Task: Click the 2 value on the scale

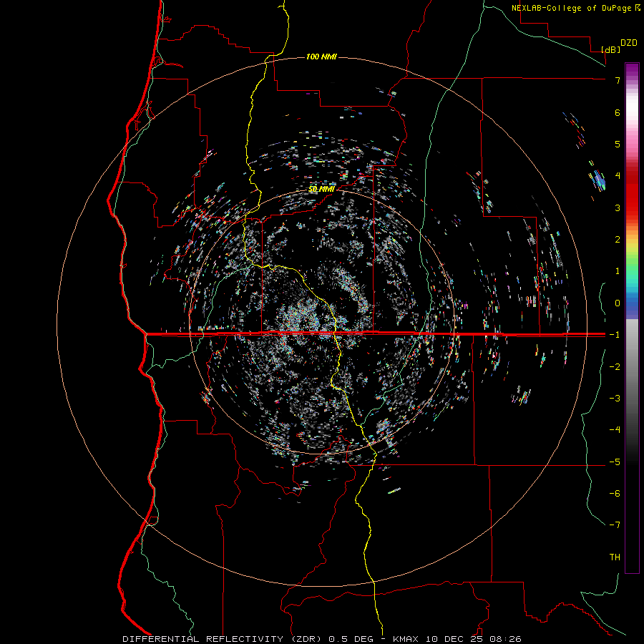Action: tap(618, 239)
